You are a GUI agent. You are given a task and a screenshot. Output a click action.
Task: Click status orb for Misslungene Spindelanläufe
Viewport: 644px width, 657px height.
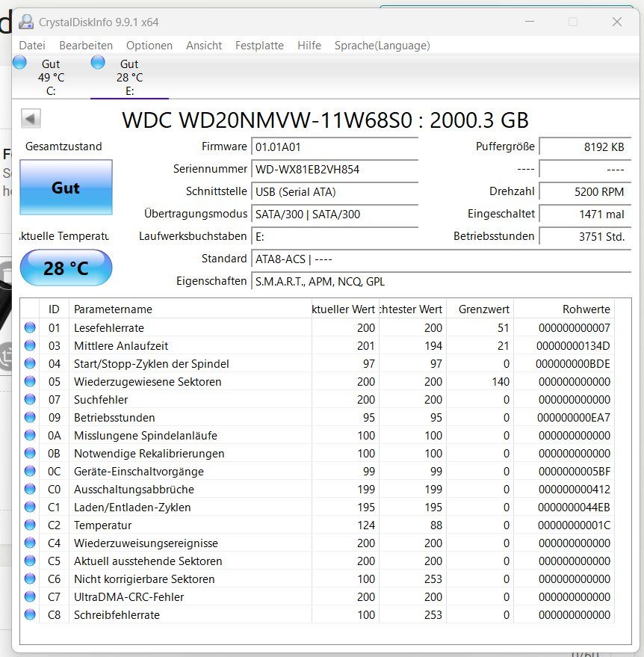(x=30, y=435)
